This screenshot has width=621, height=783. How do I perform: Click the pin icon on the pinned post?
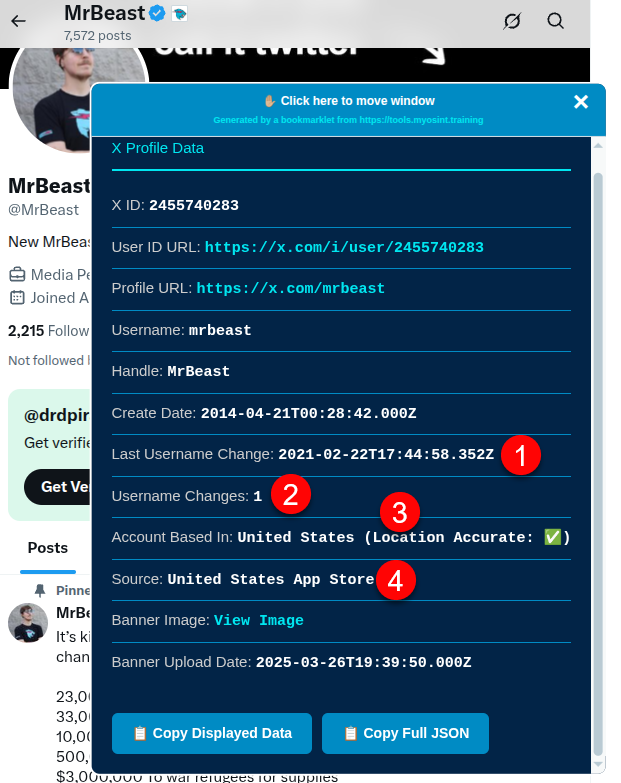tap(40, 591)
